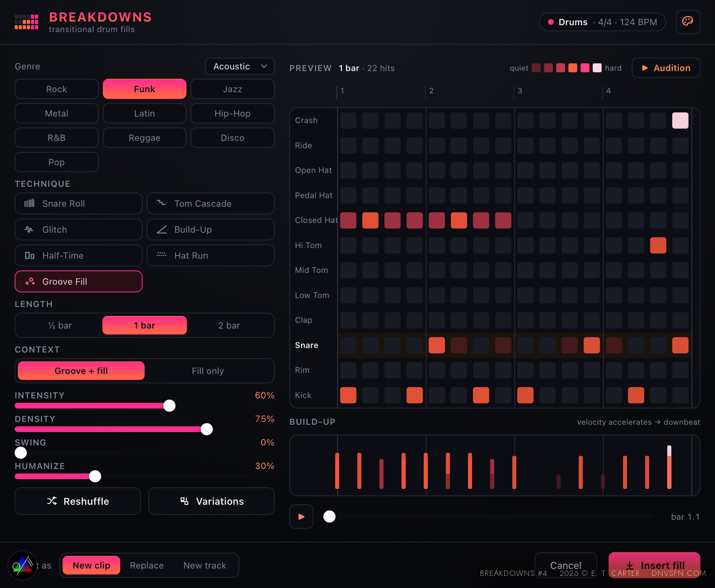Screen dimensions: 715x588
Task: Toggle first Kick step
Action: [348, 395]
